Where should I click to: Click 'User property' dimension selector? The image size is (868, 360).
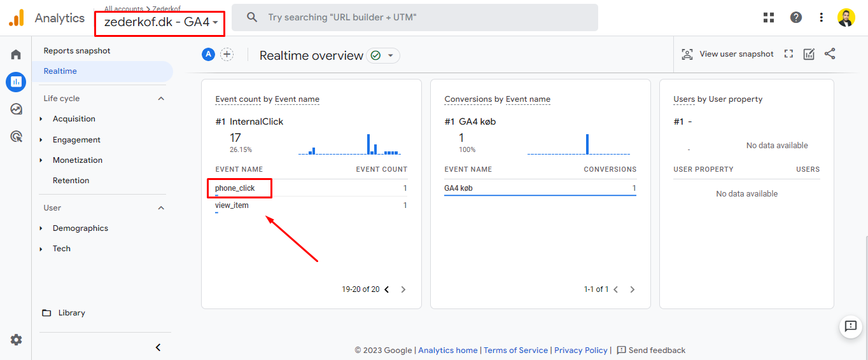click(735, 99)
